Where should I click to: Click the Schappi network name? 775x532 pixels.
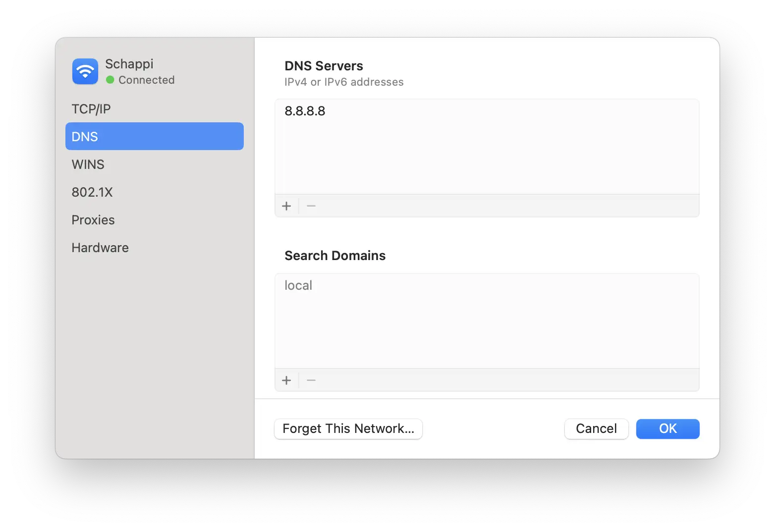coord(129,64)
